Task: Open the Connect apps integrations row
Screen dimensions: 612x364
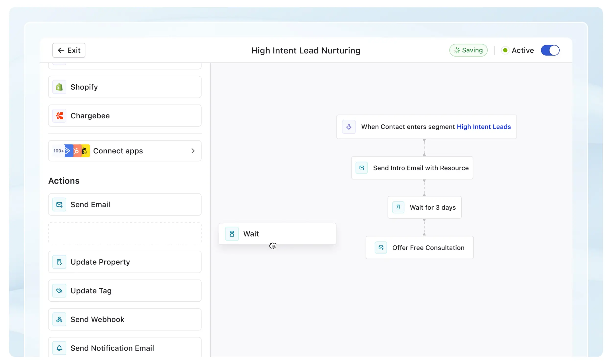Action: click(118, 151)
